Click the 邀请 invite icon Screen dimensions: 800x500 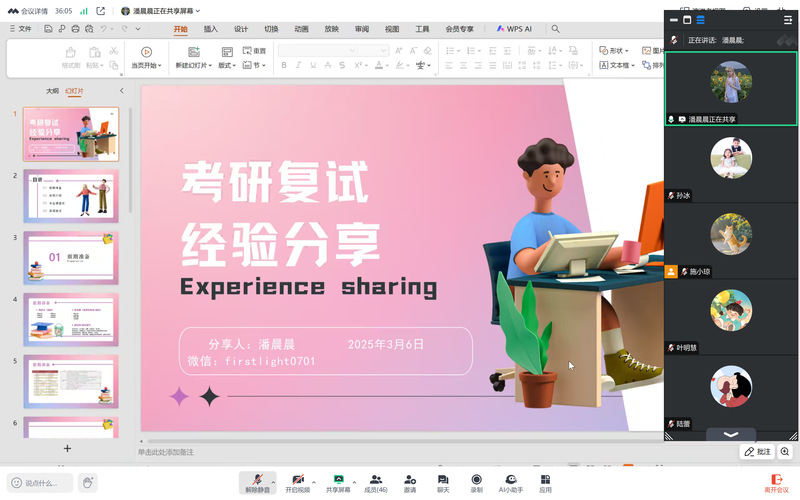click(x=410, y=481)
